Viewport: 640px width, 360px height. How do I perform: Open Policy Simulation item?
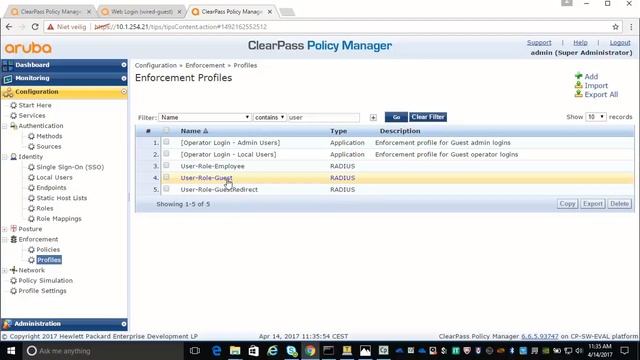45,280
